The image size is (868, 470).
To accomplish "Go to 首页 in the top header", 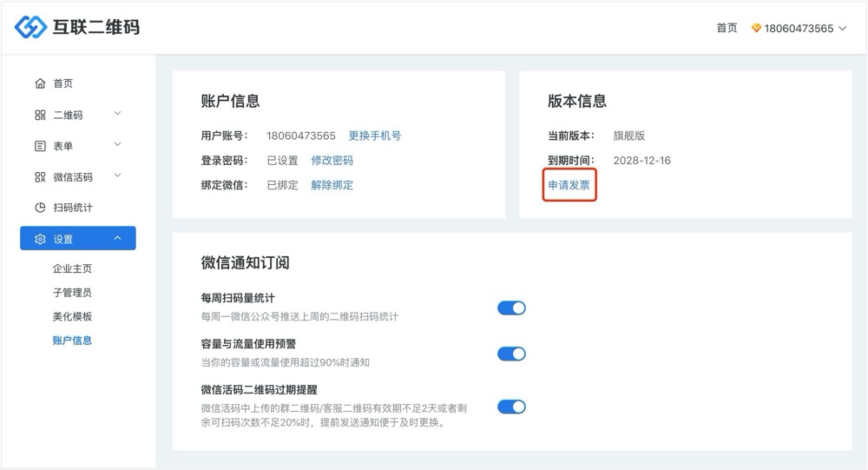I will pos(727,29).
